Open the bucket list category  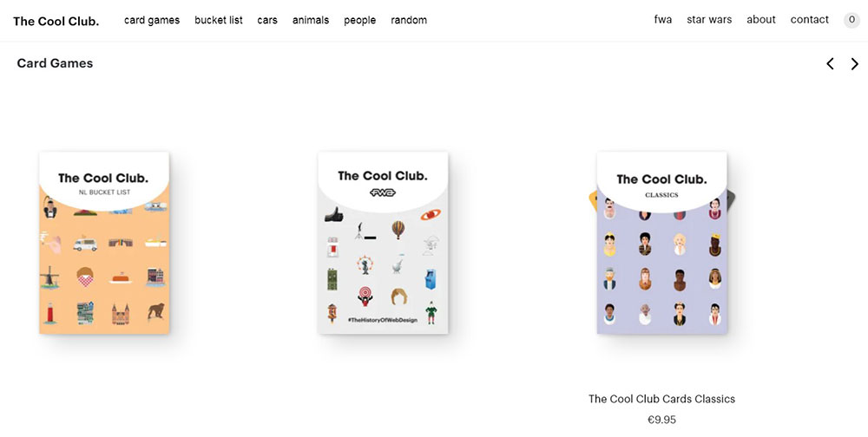[x=219, y=20]
